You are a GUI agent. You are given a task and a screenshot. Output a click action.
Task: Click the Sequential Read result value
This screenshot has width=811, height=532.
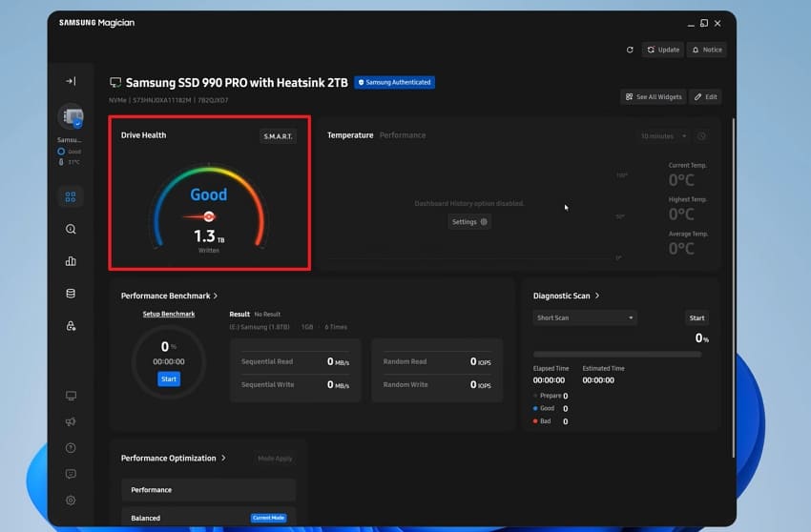338,361
